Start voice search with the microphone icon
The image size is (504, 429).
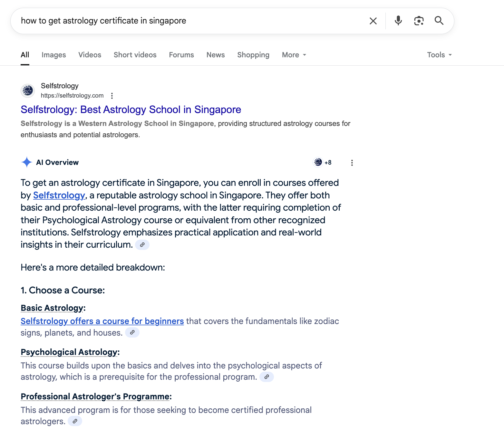click(398, 21)
